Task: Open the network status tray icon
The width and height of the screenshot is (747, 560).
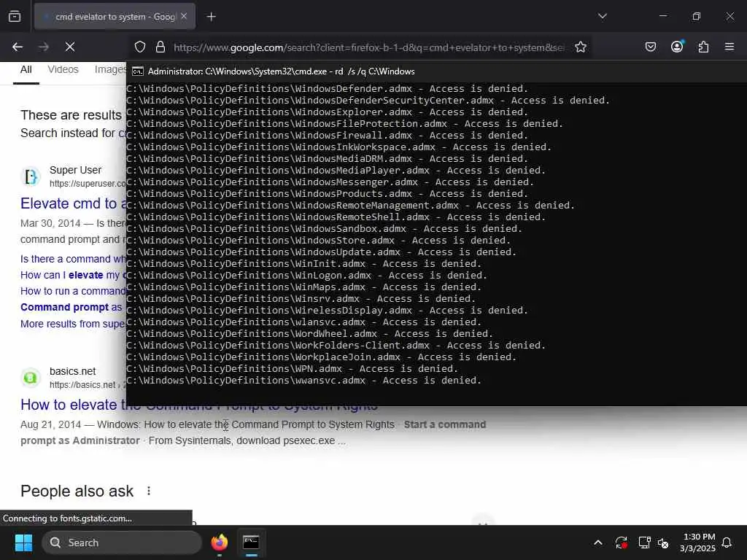Action: coord(644,542)
